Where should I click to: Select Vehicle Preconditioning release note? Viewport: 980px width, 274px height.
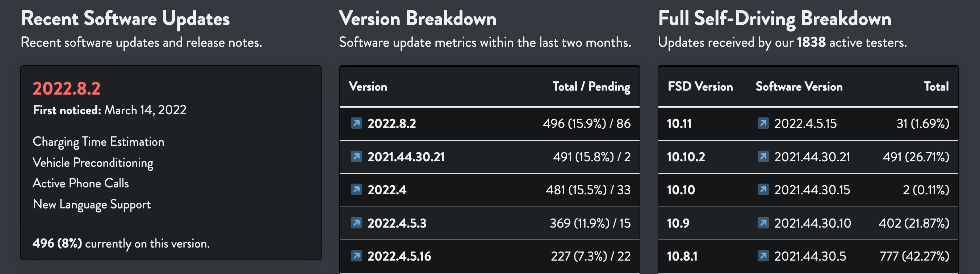point(93,163)
